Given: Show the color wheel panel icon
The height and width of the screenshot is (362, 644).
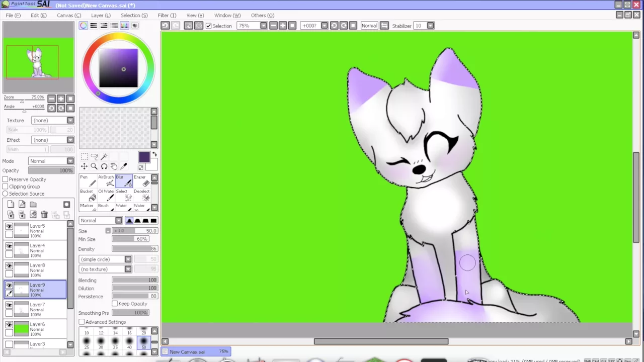Looking at the screenshot, I should click(84, 26).
